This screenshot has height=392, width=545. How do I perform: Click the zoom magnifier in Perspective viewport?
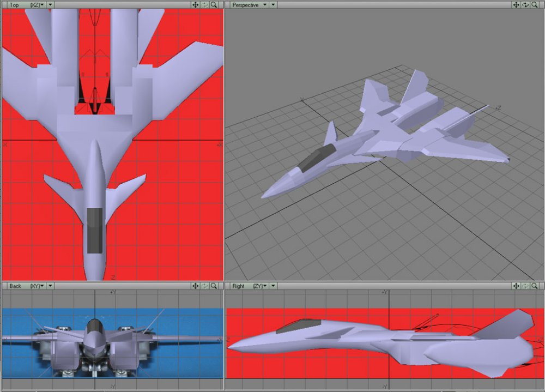tap(535, 4)
